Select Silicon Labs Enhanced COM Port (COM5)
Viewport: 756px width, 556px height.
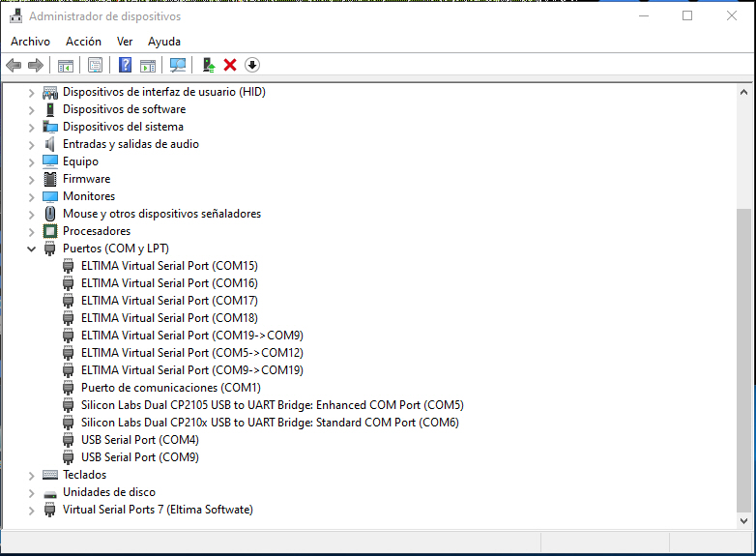(272, 405)
